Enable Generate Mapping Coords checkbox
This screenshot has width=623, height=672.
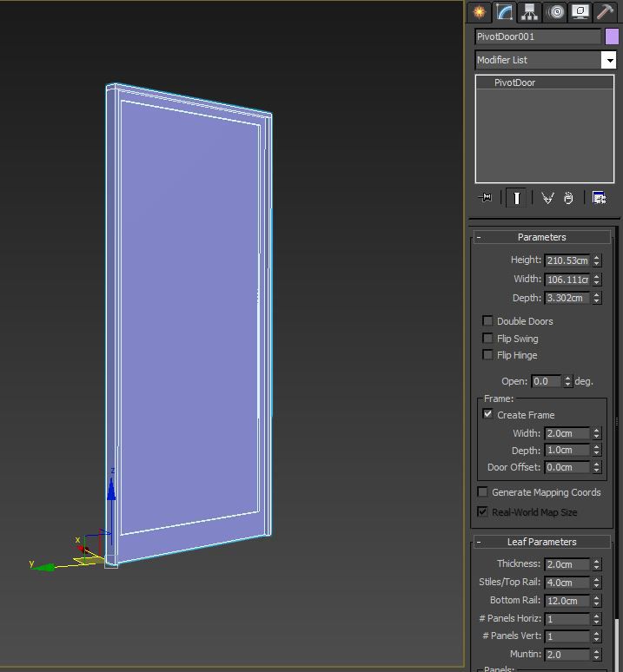click(482, 491)
